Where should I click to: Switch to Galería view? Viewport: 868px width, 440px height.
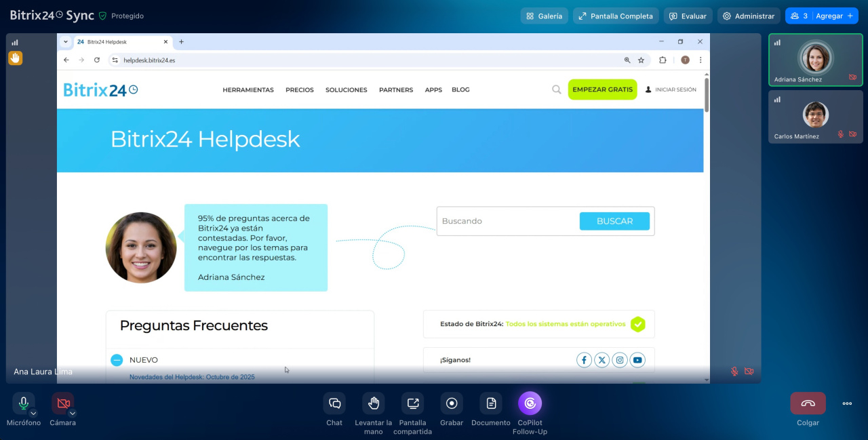point(544,16)
